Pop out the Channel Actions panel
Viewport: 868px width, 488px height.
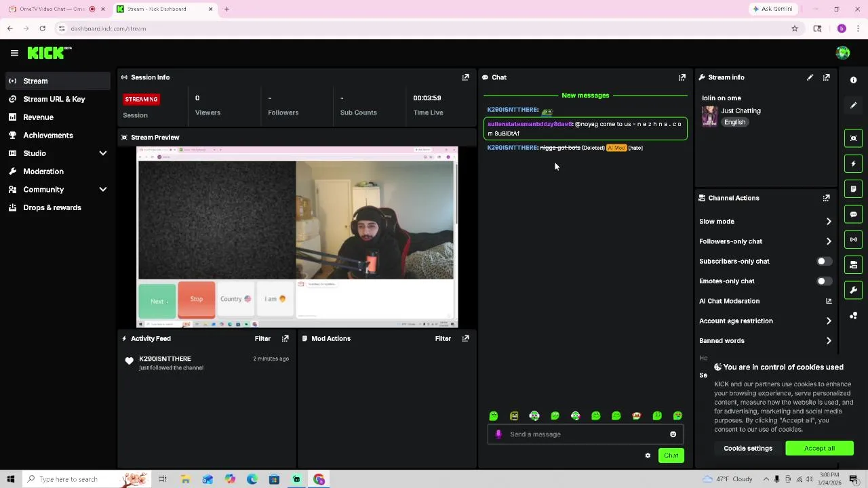(826, 198)
